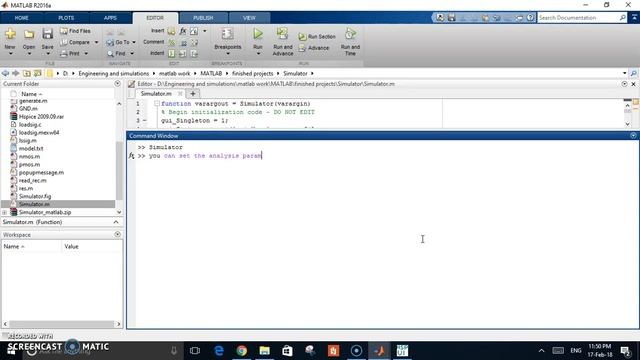640x360 pixels.
Task: Open the Workspace panel actions menu
Action: pyautogui.click(x=118, y=234)
